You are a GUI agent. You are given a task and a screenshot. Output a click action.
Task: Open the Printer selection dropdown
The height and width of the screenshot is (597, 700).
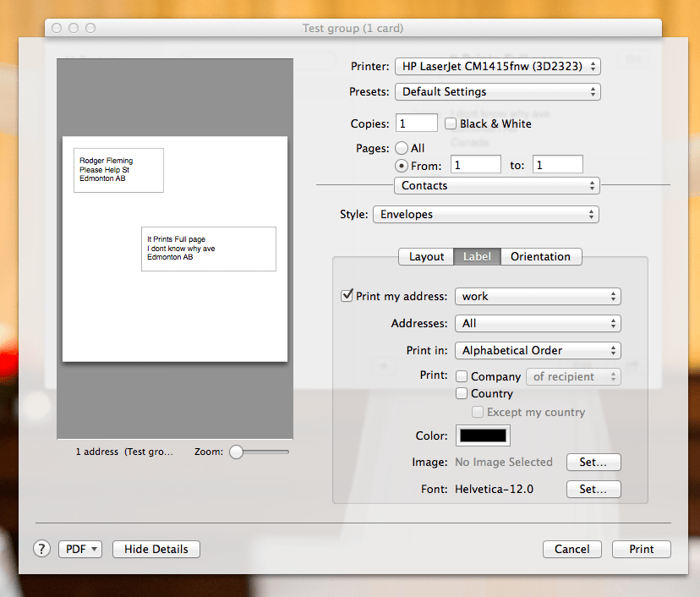[x=495, y=66]
